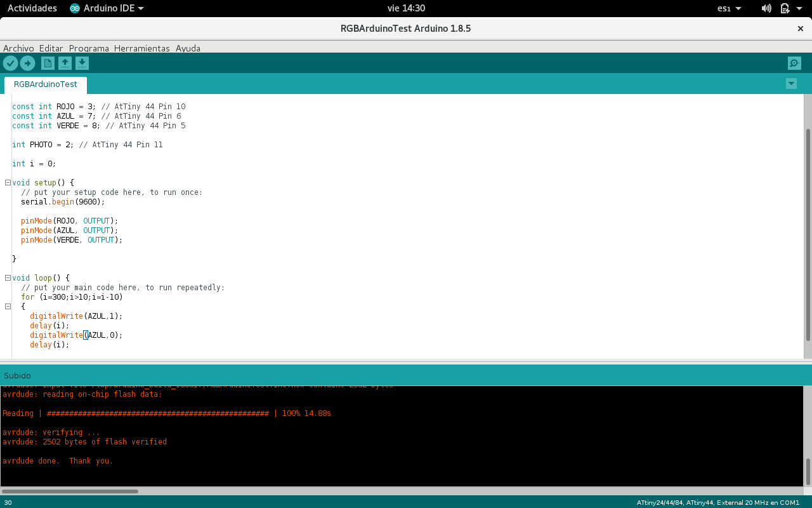Click the 'Subido' status message
The width and height of the screenshot is (812, 508).
coord(17,376)
